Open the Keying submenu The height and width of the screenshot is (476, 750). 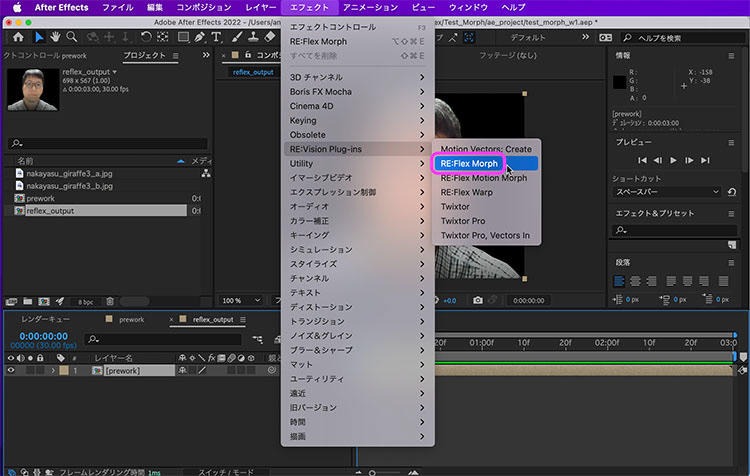(357, 121)
